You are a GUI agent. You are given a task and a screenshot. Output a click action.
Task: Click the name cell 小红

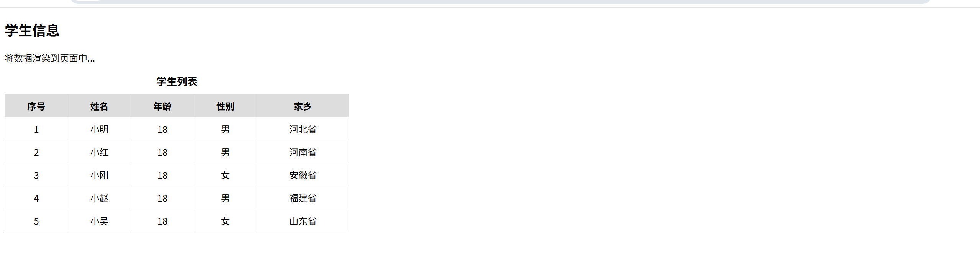(x=99, y=152)
